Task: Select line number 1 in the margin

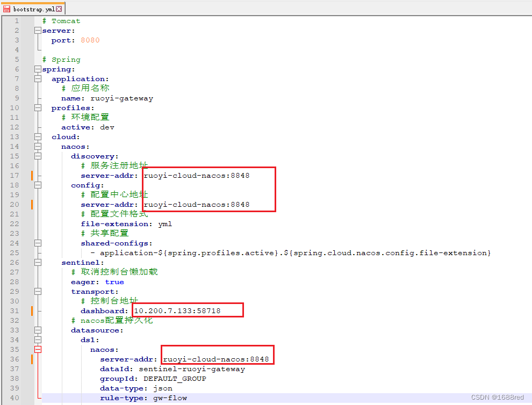Action: 17,21
